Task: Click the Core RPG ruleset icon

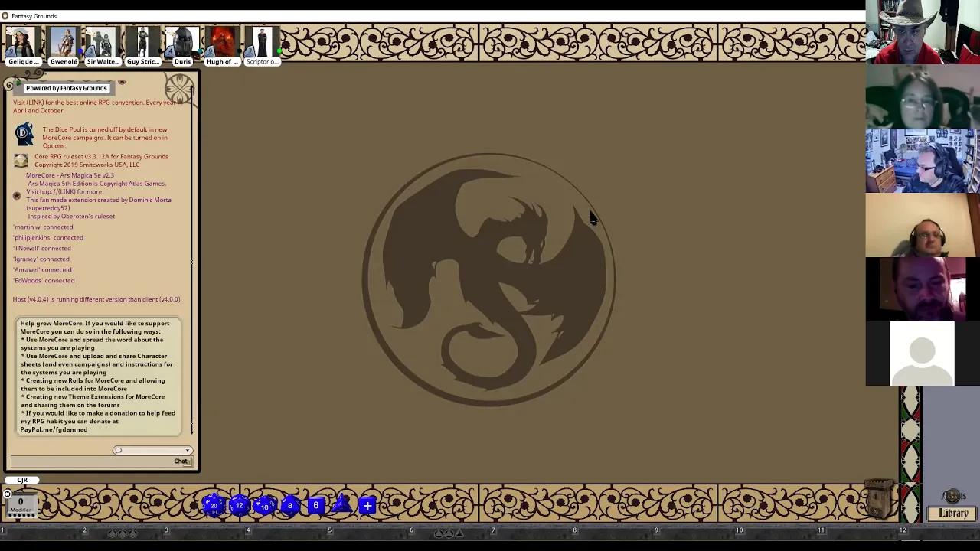Action: point(21,160)
